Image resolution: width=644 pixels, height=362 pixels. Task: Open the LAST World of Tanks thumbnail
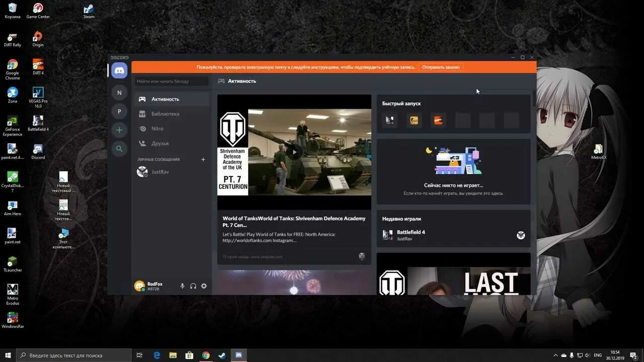pyautogui.click(x=453, y=274)
